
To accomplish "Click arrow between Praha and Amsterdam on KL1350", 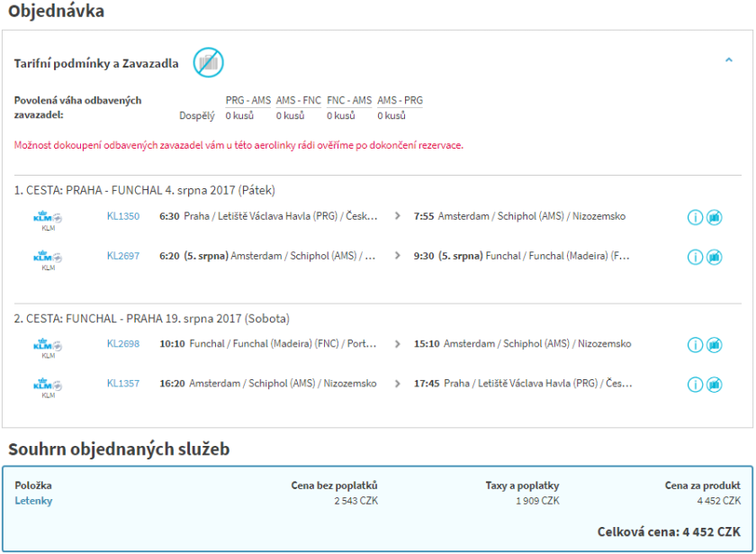I will (x=398, y=216).
